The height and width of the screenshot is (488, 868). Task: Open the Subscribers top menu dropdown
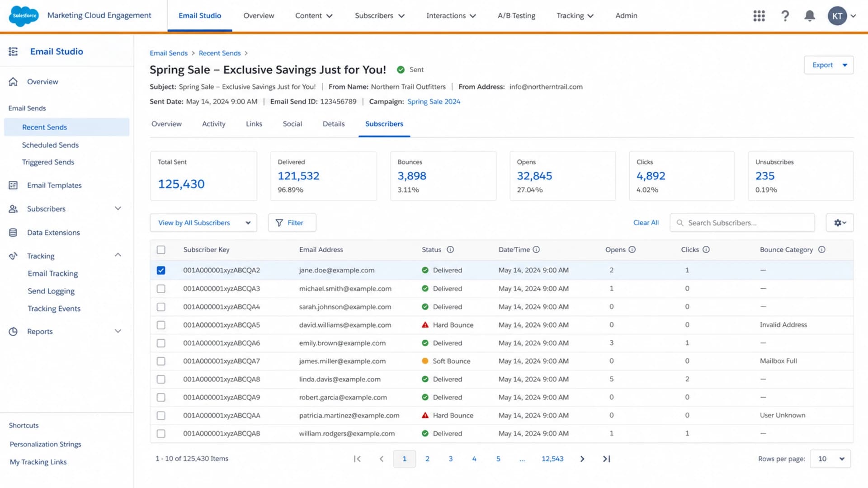coord(380,16)
